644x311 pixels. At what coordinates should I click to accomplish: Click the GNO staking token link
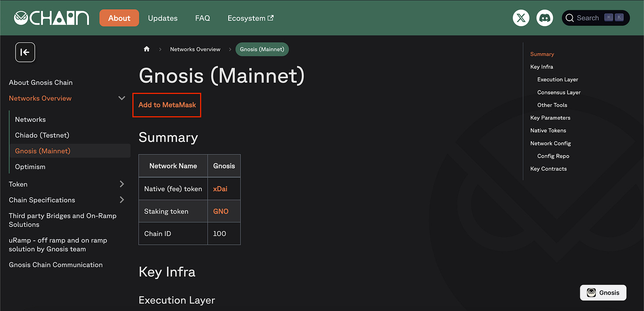point(220,211)
